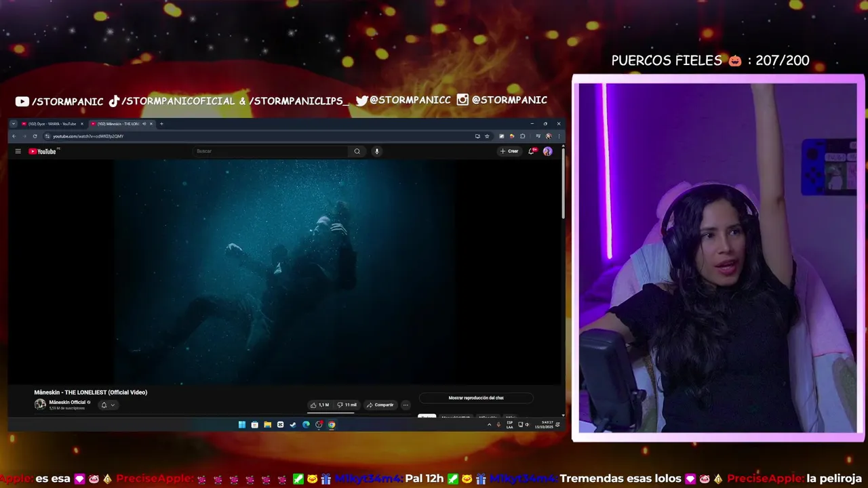Open Måneskin Official channel avatar

(40, 405)
